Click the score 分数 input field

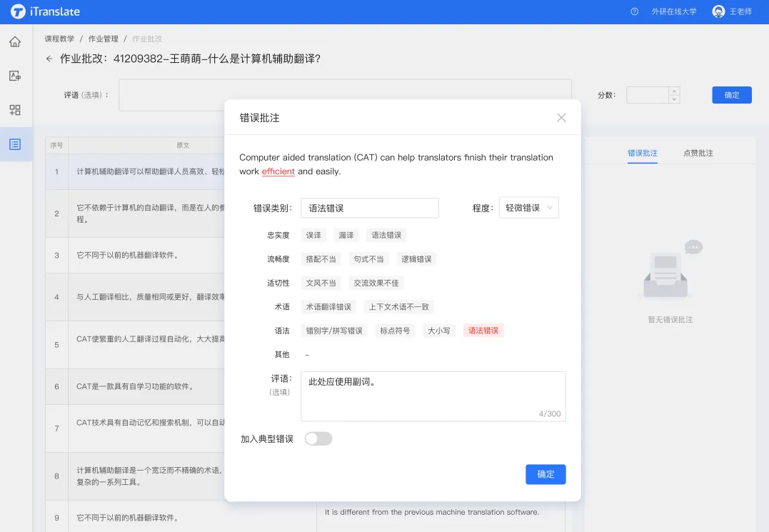[648, 95]
